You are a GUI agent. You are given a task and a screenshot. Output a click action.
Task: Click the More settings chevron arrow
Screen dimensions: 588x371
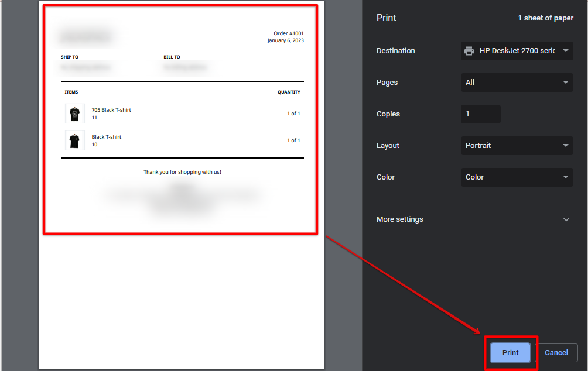(x=566, y=219)
